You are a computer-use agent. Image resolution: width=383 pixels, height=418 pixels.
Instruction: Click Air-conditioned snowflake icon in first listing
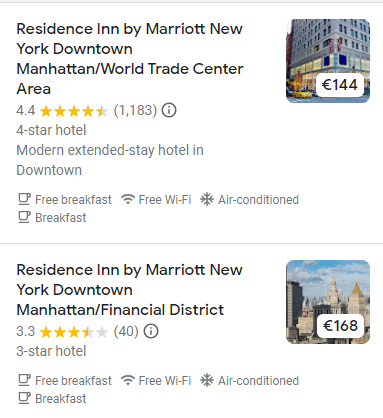click(207, 199)
